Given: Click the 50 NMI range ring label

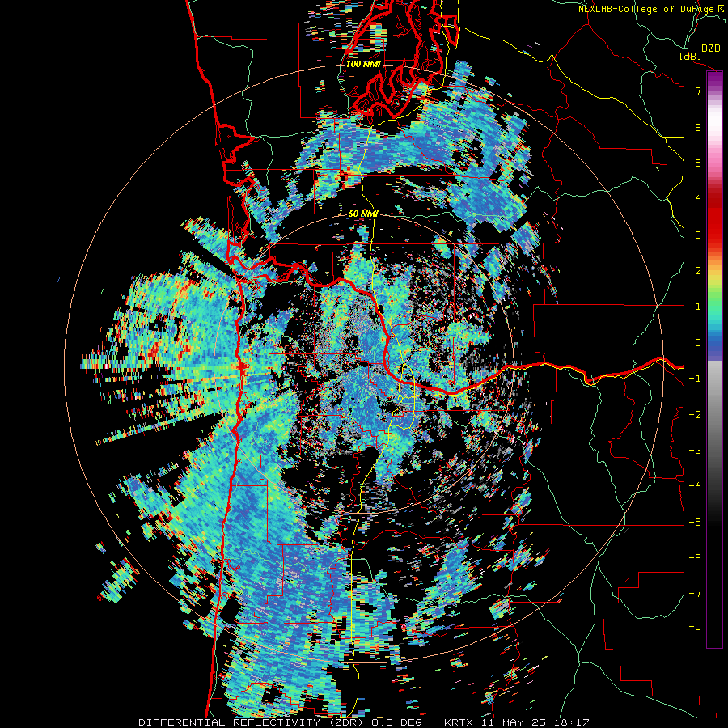Looking at the screenshot, I should click(x=363, y=214).
